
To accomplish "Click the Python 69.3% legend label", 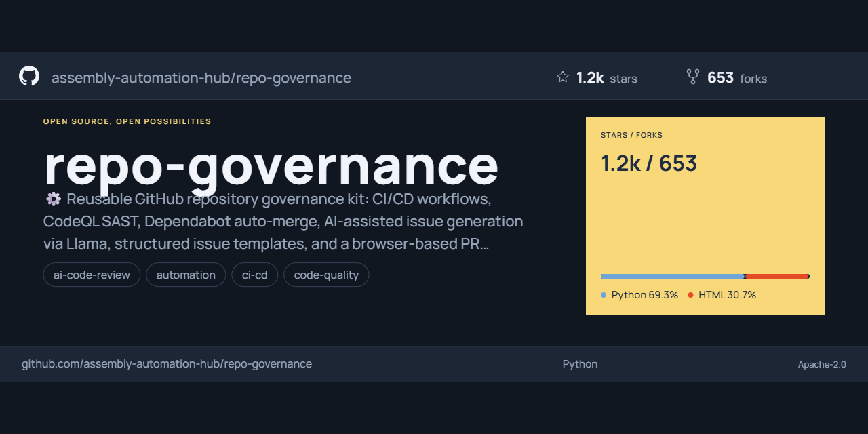I will click(645, 295).
